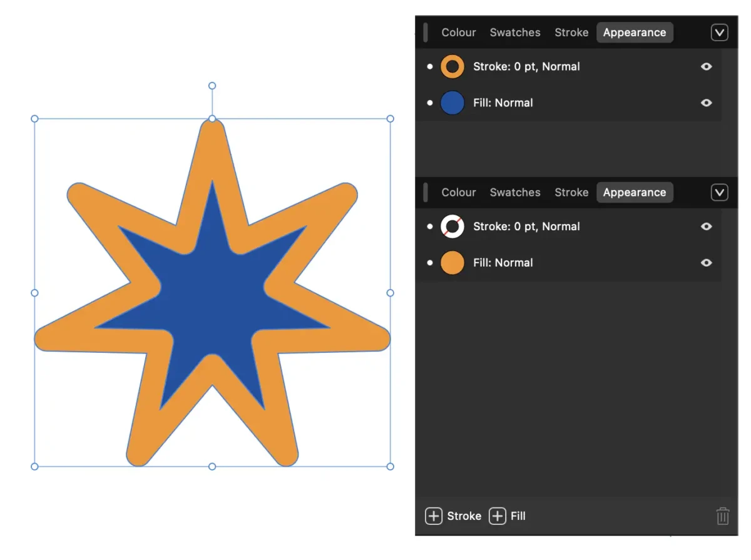Click the orange stroke ring icon
The height and width of the screenshot is (560, 751).
pyautogui.click(x=452, y=66)
